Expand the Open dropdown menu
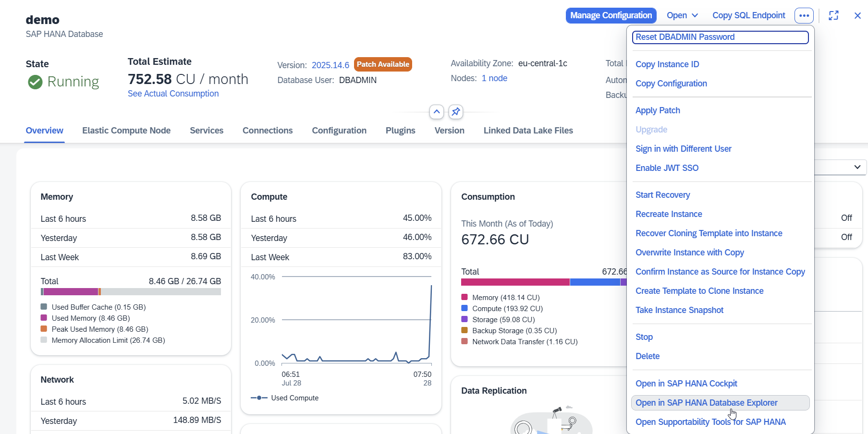 tap(682, 15)
